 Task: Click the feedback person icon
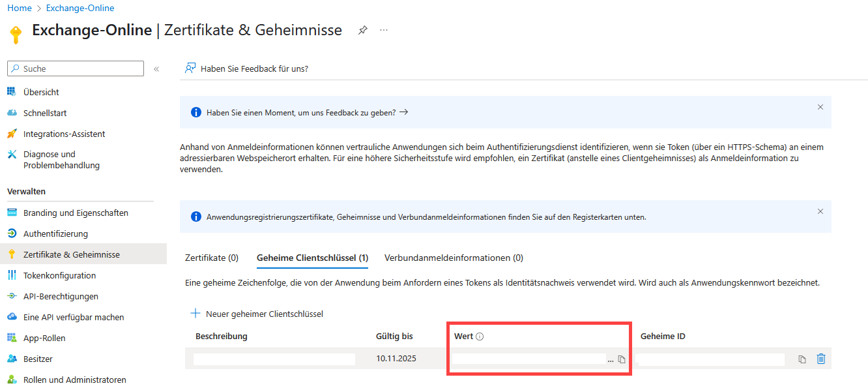point(190,68)
